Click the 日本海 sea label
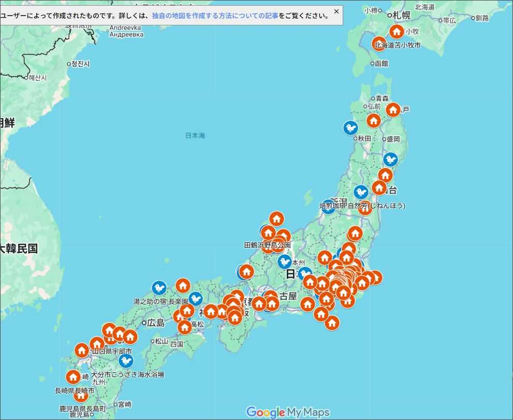This screenshot has width=513, height=420. (195, 136)
